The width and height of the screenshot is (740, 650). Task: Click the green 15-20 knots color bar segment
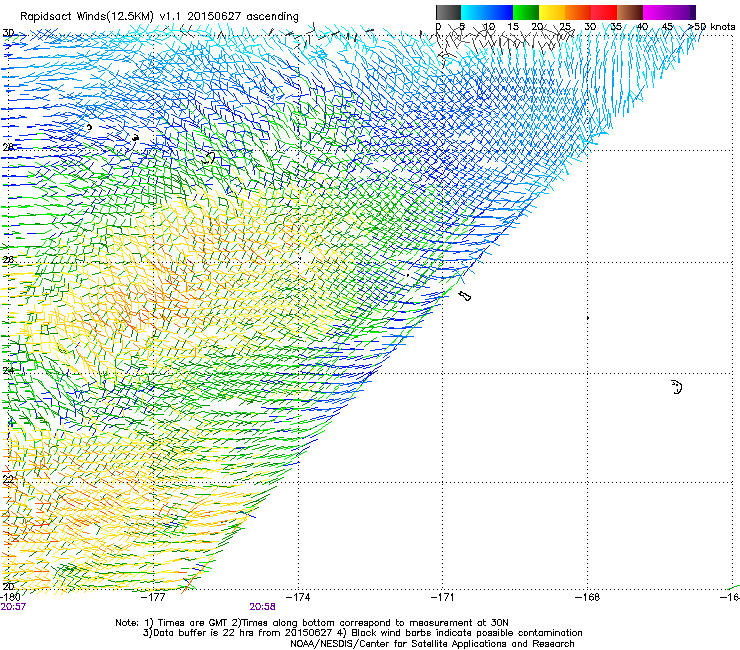tap(526, 12)
